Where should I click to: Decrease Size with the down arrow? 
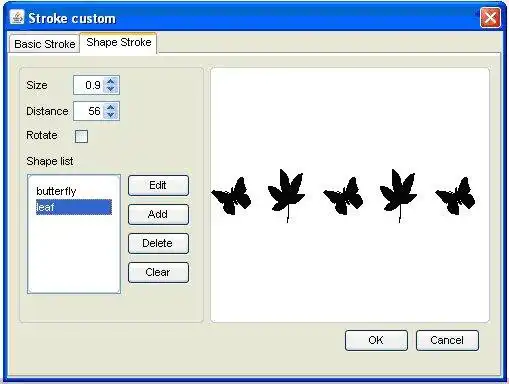[x=111, y=89]
